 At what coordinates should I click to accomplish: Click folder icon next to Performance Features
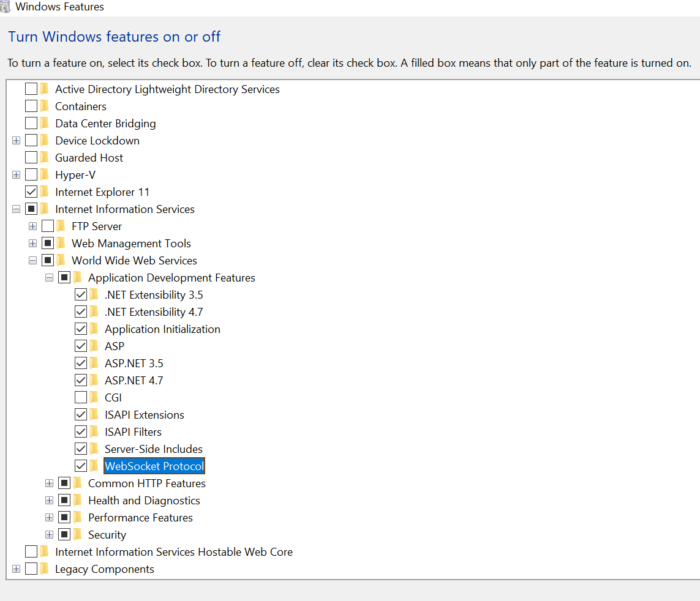(77, 518)
